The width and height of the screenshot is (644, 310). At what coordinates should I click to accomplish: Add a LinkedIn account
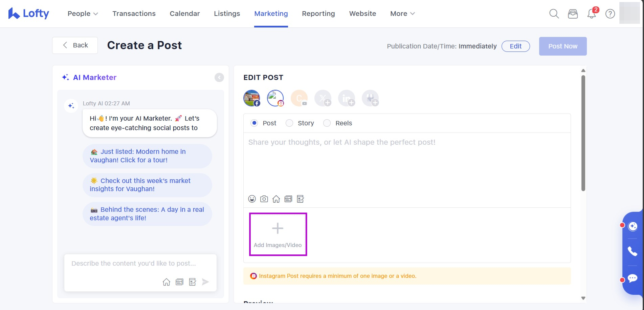pos(347,98)
